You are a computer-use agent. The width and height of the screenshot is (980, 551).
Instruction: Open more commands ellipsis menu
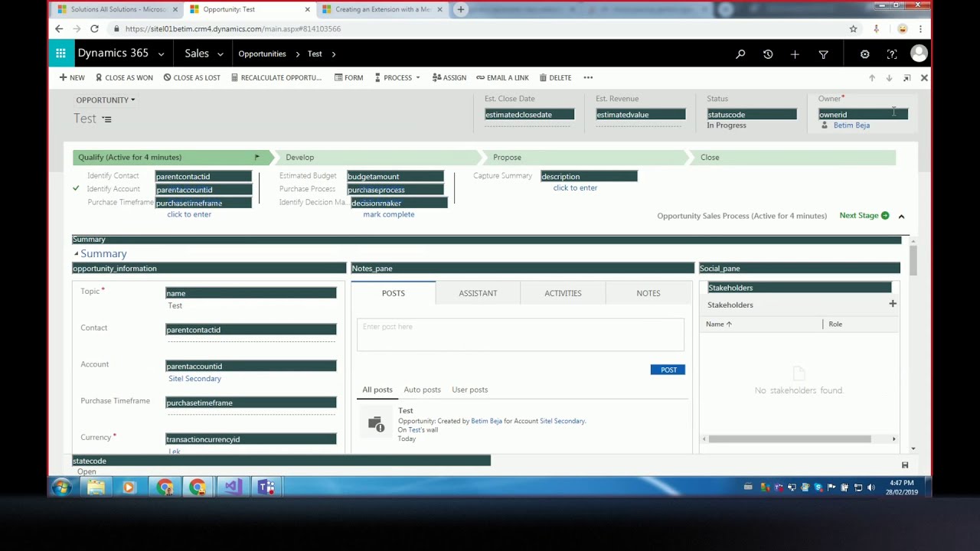coord(588,78)
